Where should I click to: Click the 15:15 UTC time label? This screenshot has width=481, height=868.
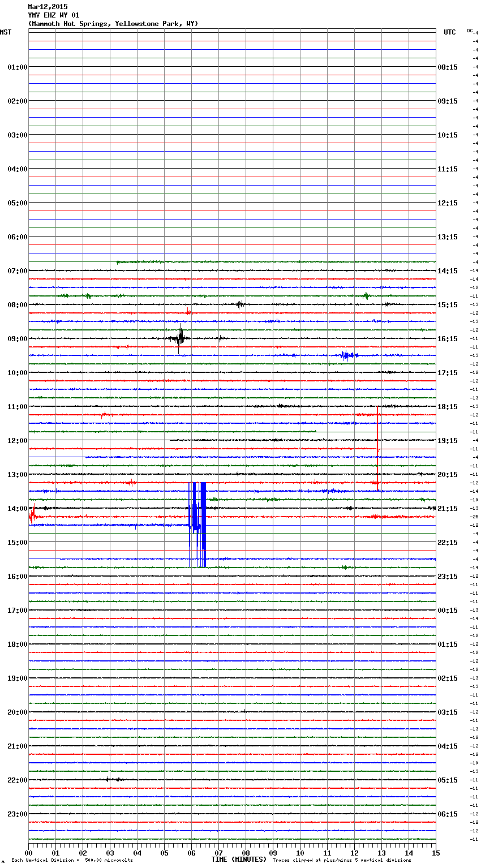tap(448, 305)
